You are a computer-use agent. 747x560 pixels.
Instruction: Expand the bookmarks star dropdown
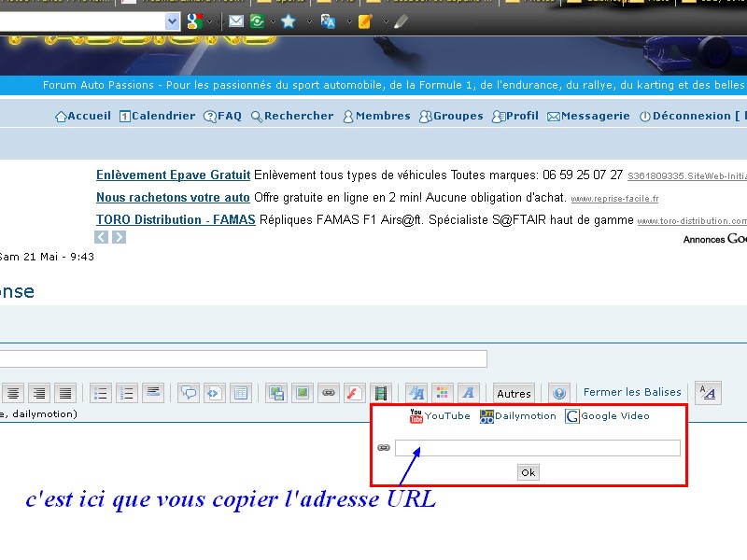pos(309,21)
